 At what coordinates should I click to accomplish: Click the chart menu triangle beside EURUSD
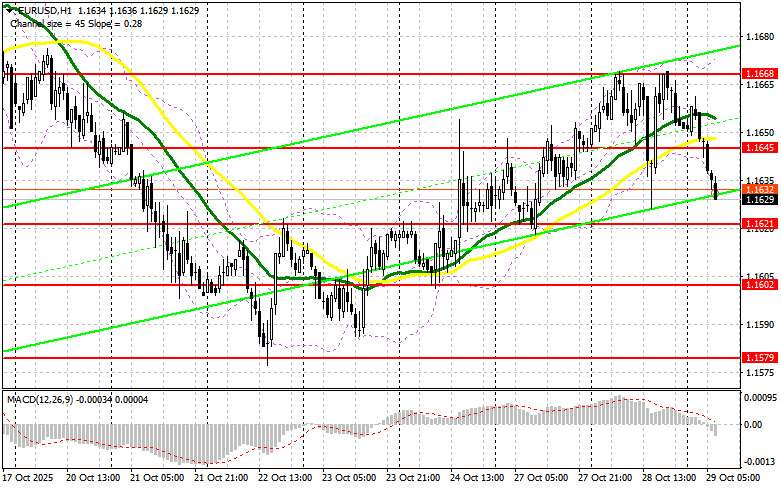coord(9,9)
